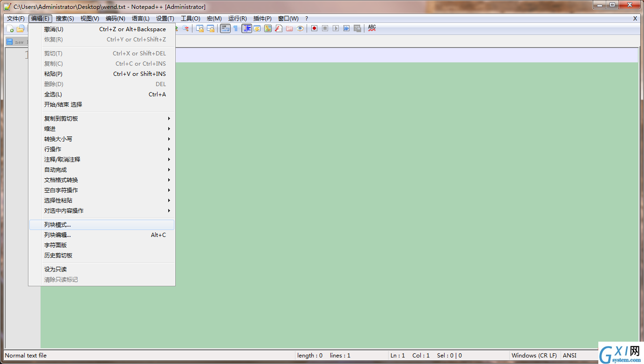Toggle the monitoring eye icon
The image size is (644, 364).
coord(300,28)
